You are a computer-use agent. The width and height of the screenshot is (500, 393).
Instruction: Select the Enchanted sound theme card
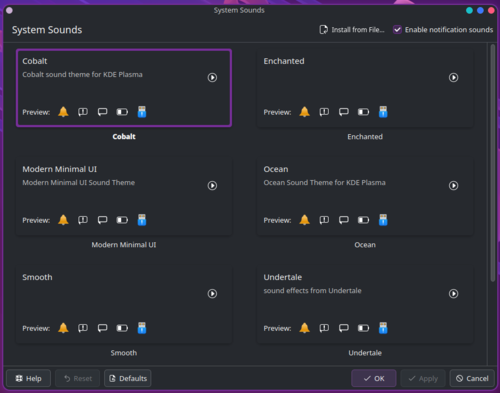click(365, 88)
